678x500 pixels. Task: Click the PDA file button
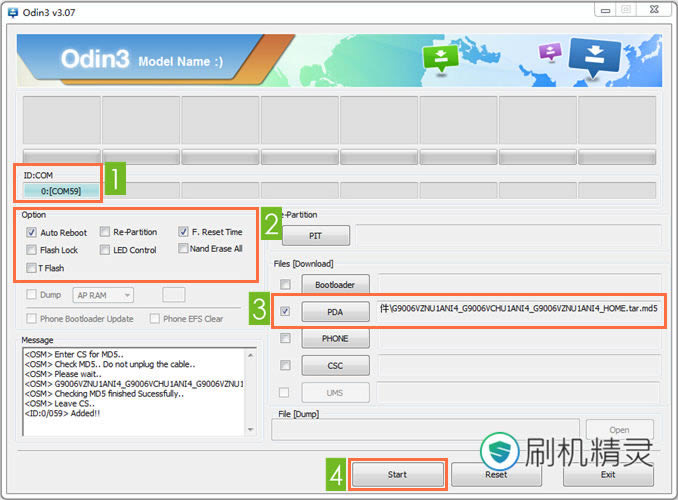(335, 312)
